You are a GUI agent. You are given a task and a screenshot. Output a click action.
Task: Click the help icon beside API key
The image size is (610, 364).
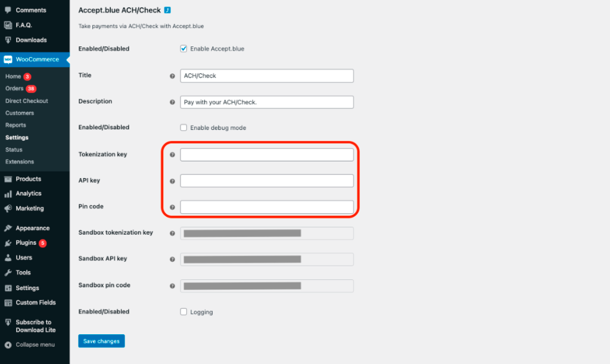coord(172,181)
